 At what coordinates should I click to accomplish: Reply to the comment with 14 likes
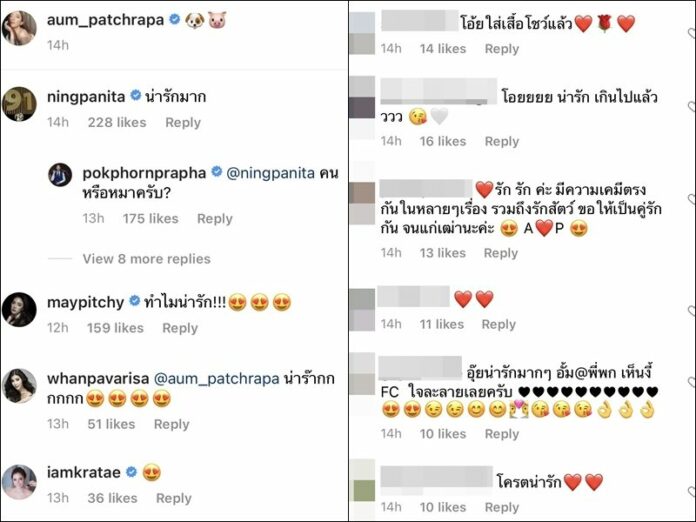coord(502,49)
